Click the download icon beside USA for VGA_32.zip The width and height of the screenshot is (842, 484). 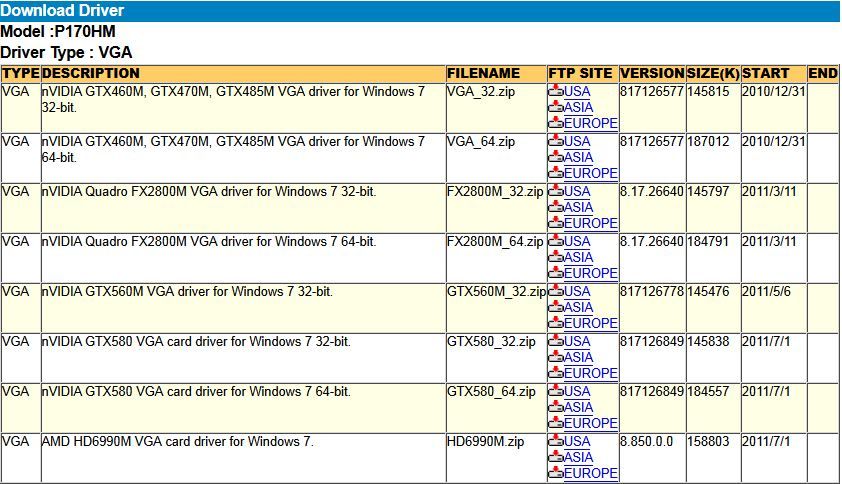coord(555,91)
